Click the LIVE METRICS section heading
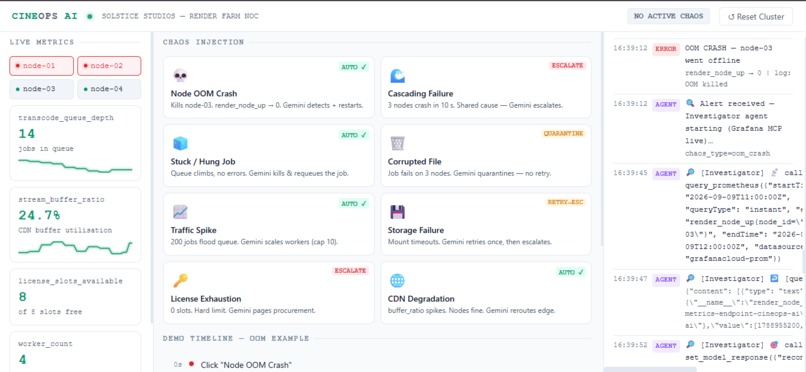Image resolution: width=806 pixels, height=372 pixels. click(42, 42)
